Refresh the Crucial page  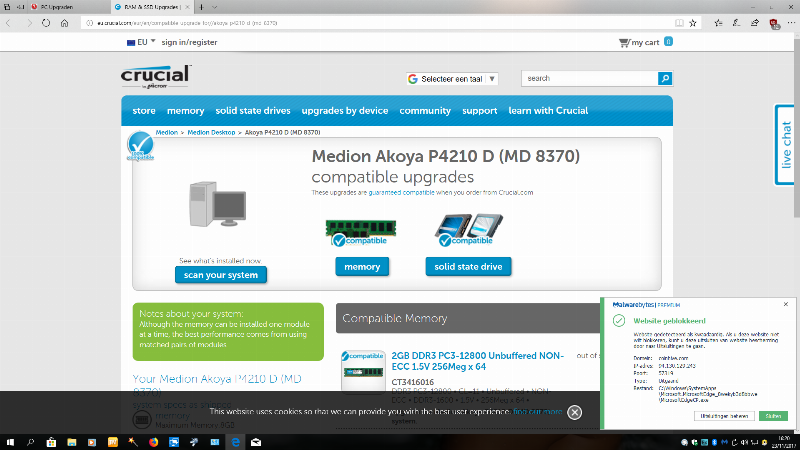point(46,23)
